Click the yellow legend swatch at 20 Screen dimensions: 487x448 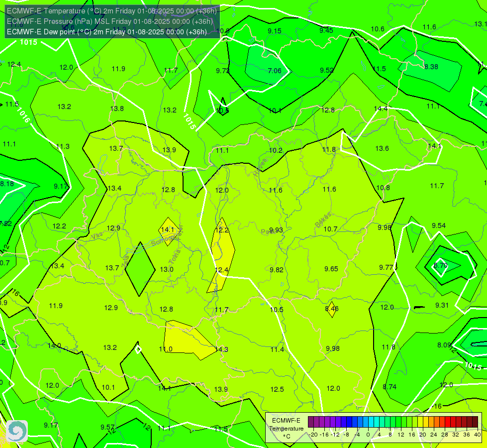[420, 422]
